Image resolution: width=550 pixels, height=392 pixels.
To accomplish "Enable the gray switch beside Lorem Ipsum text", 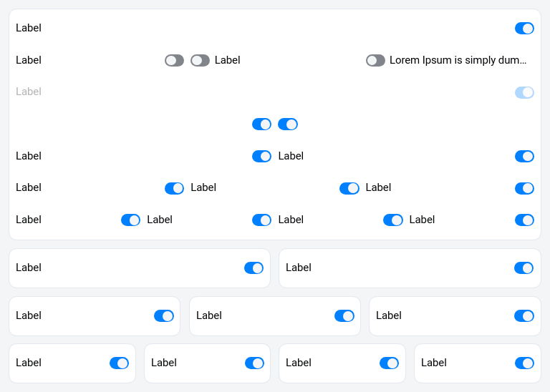I will click(x=375, y=61).
